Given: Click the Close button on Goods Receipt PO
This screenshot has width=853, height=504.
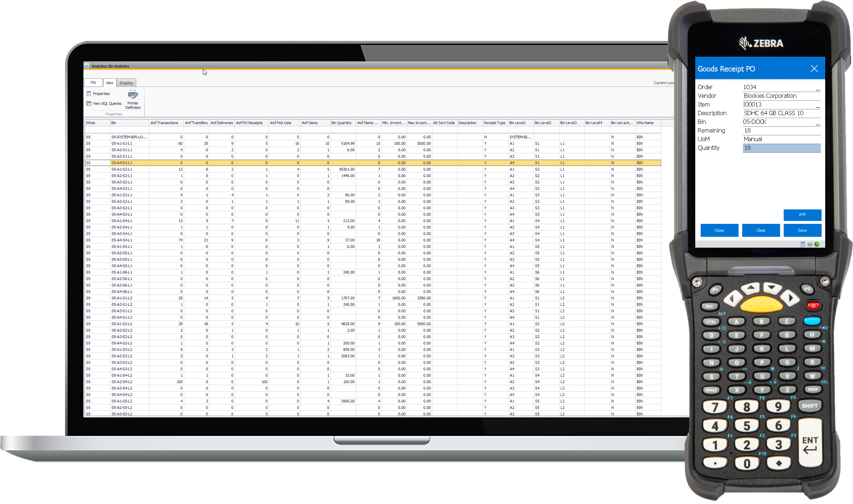Looking at the screenshot, I should [x=719, y=230].
